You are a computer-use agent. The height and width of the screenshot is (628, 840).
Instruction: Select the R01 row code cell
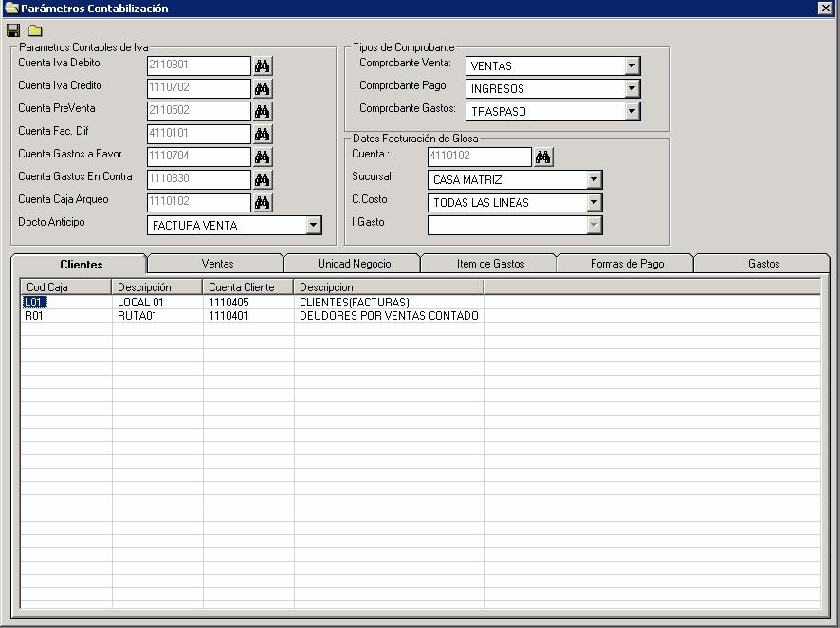[66, 316]
